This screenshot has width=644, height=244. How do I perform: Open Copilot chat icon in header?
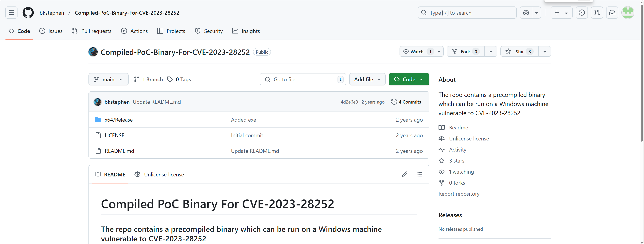(x=526, y=13)
